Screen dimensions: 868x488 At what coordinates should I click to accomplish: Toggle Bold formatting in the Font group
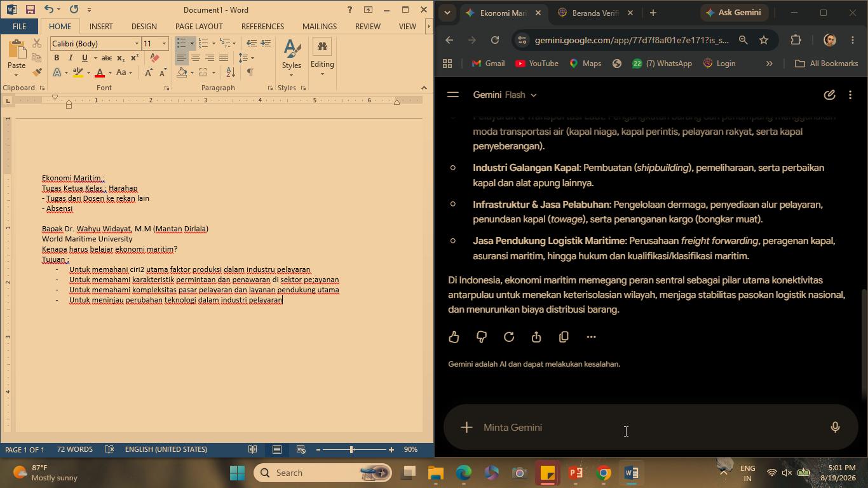click(x=57, y=58)
